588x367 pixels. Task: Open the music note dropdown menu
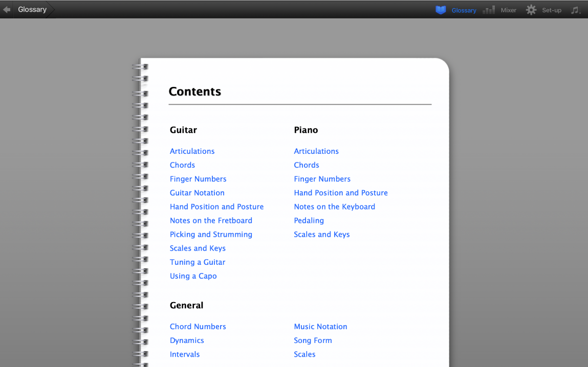point(575,10)
